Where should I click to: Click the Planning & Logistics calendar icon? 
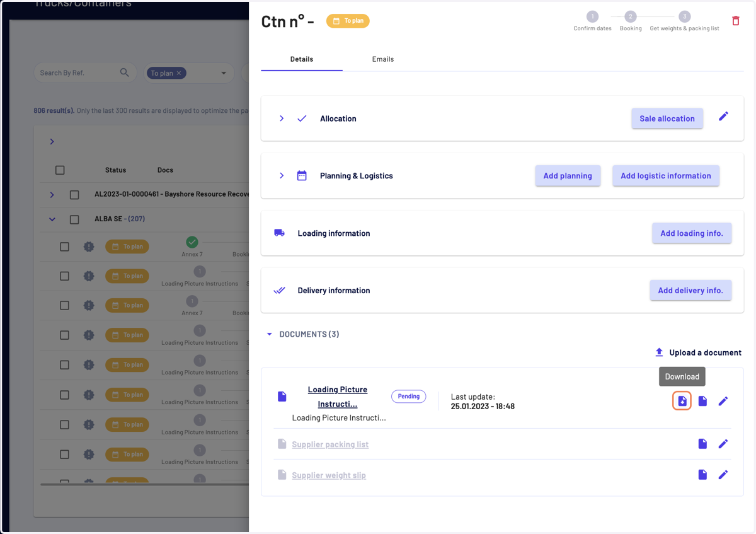tap(302, 176)
